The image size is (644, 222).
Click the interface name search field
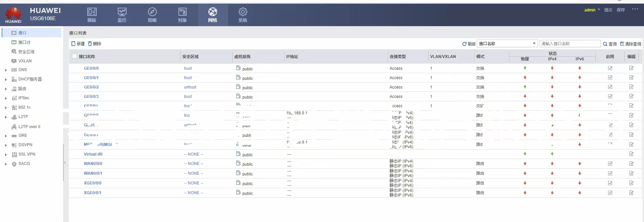click(x=569, y=44)
